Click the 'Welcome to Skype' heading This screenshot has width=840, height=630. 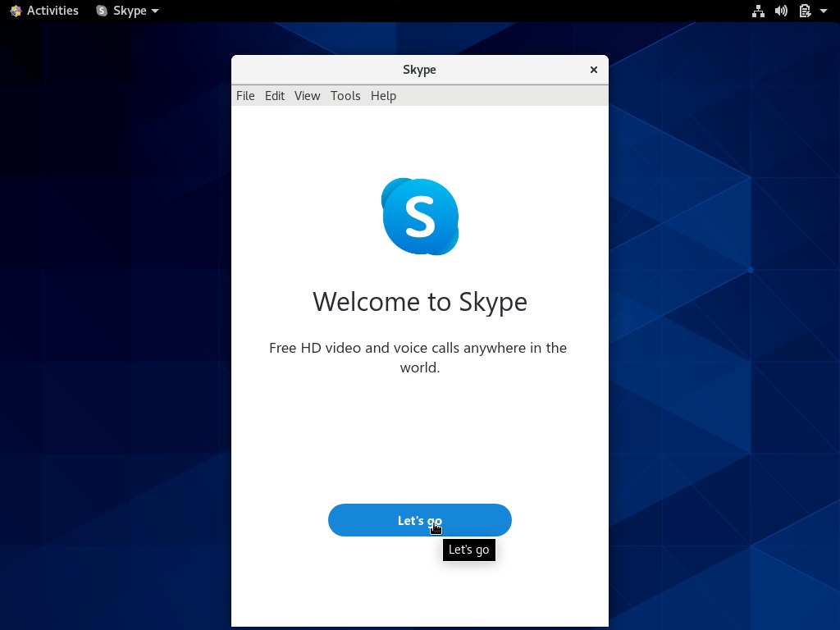pyautogui.click(x=420, y=302)
